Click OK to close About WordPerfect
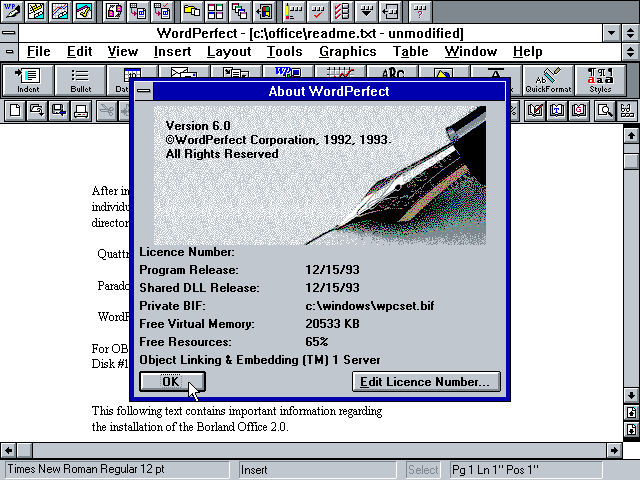 point(172,382)
